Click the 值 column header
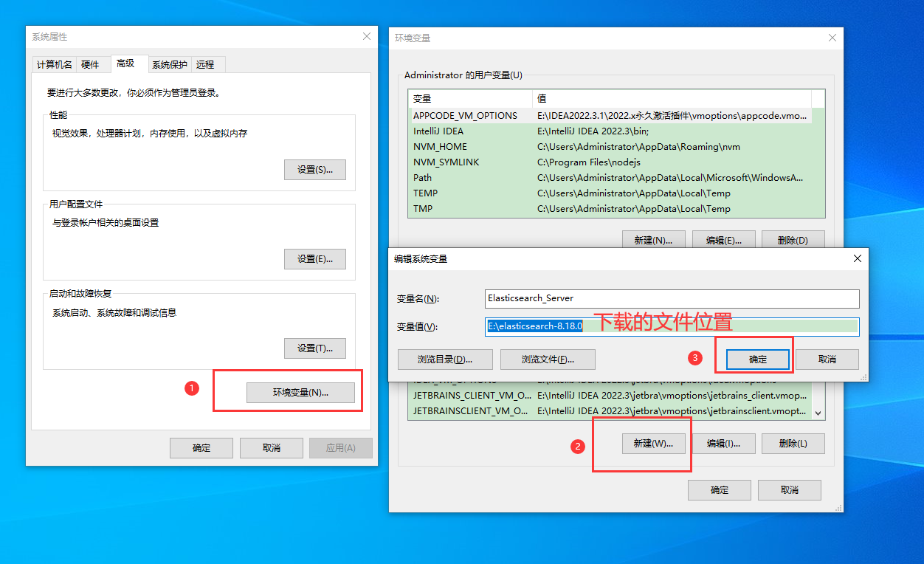 click(672, 98)
